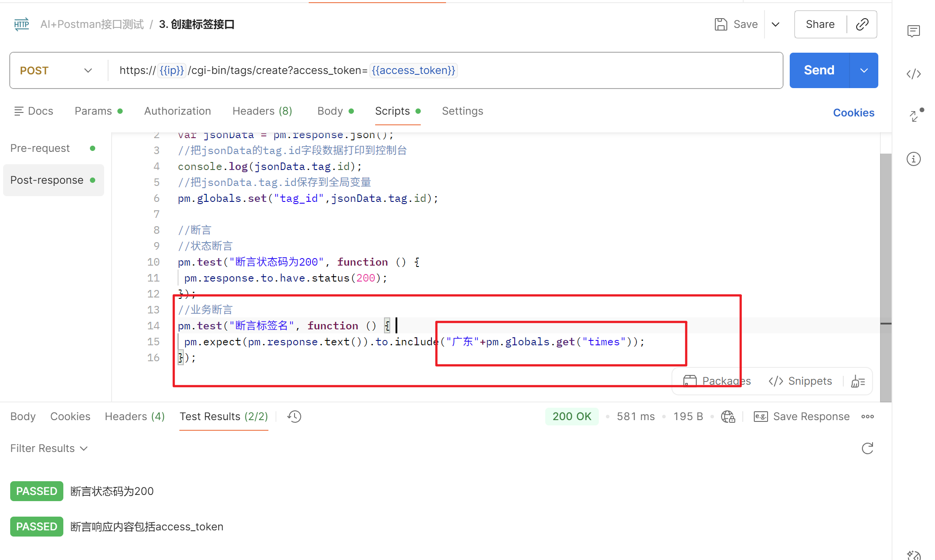Click the request URL input field

[x=445, y=70]
